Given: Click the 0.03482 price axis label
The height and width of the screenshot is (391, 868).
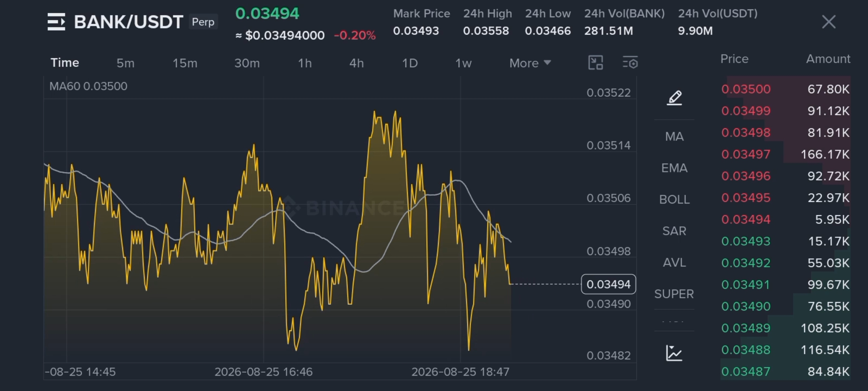Looking at the screenshot, I should (x=609, y=356).
